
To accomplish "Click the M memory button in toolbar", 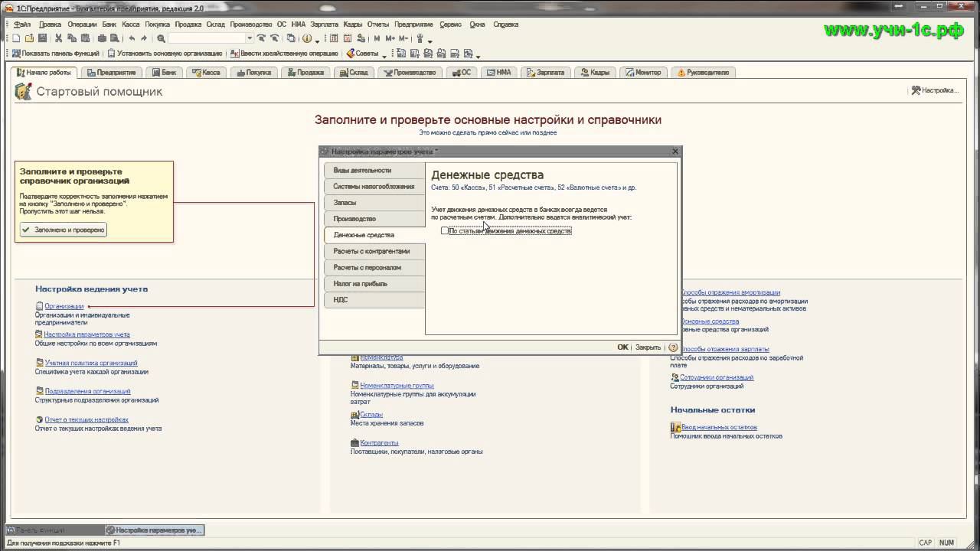I will coord(377,38).
